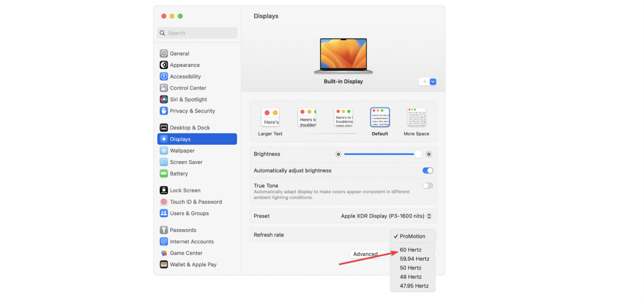644x299 pixels.
Task: Click the Control Center icon
Action: (x=164, y=88)
